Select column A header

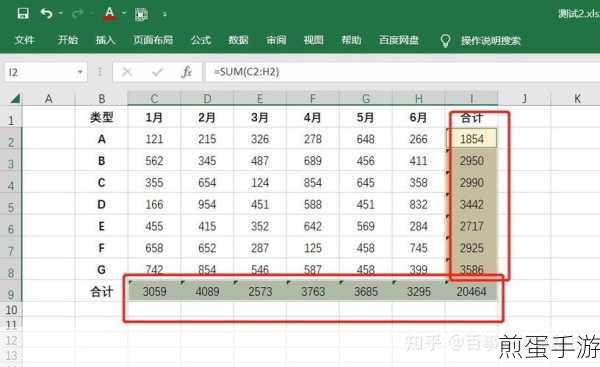point(49,99)
